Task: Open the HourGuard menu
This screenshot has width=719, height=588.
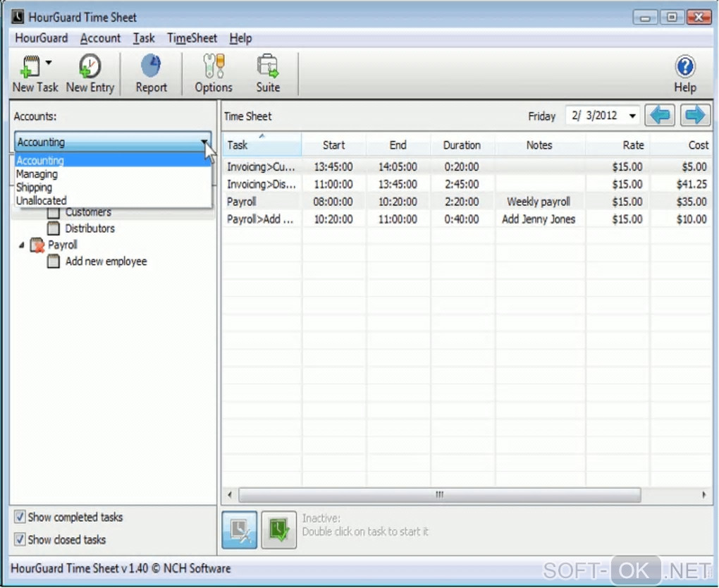Action: click(x=42, y=38)
